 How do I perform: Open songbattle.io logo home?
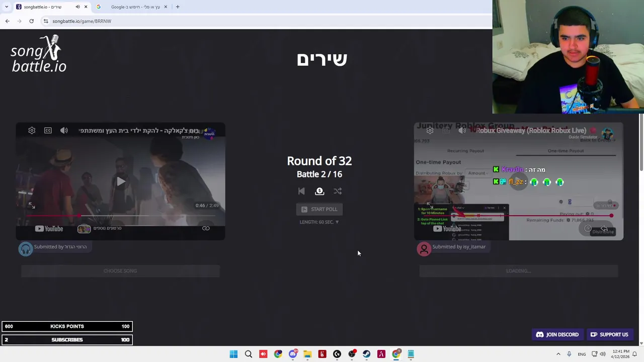coord(39,54)
